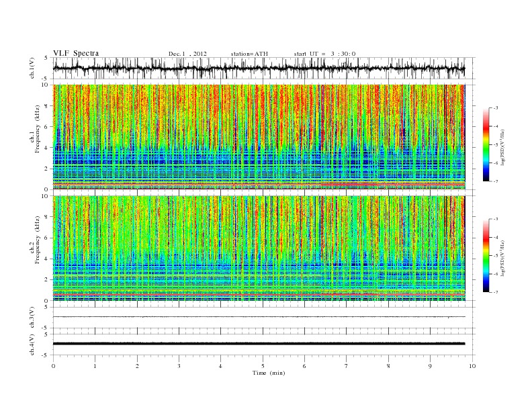Click the "5" tick on the time axis

263,366
